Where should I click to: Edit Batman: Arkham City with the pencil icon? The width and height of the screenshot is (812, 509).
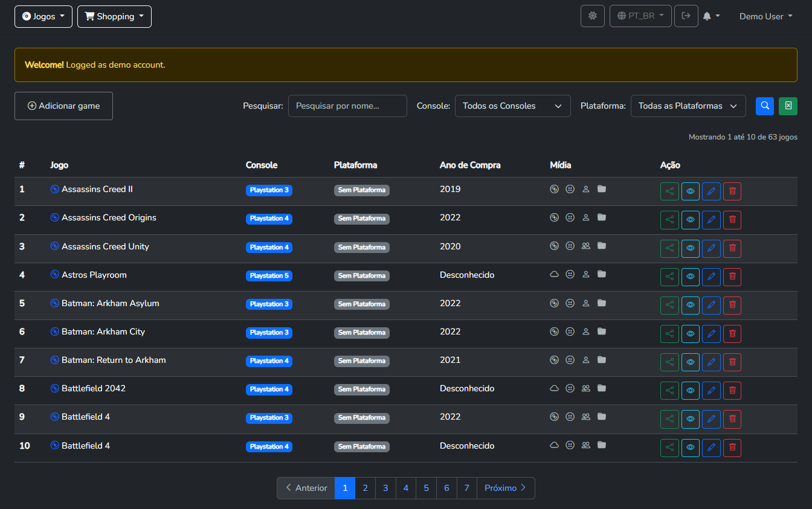711,333
